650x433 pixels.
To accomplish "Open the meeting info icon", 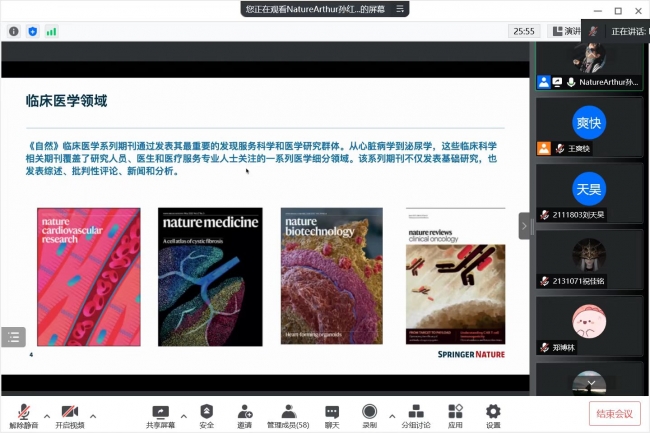I will 14,31.
